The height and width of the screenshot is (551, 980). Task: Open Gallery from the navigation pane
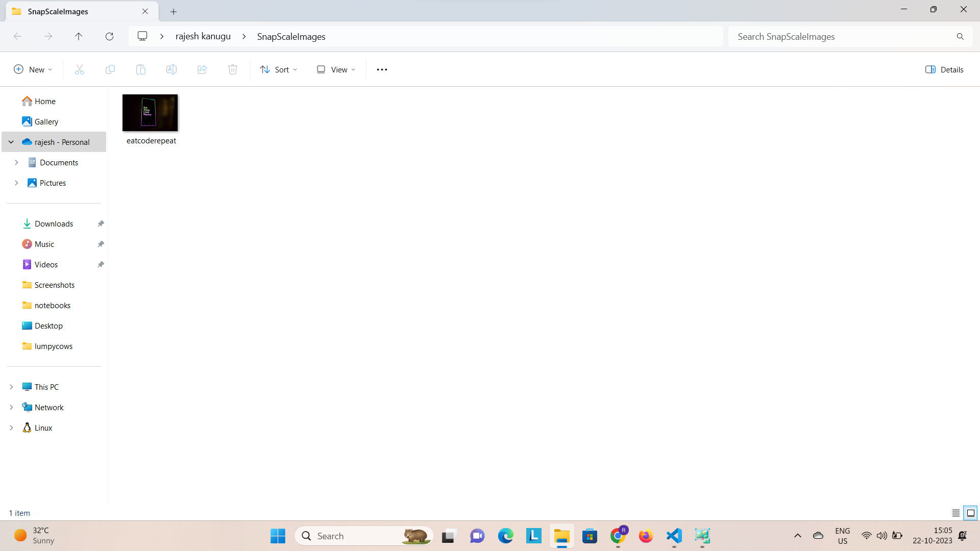click(46, 121)
